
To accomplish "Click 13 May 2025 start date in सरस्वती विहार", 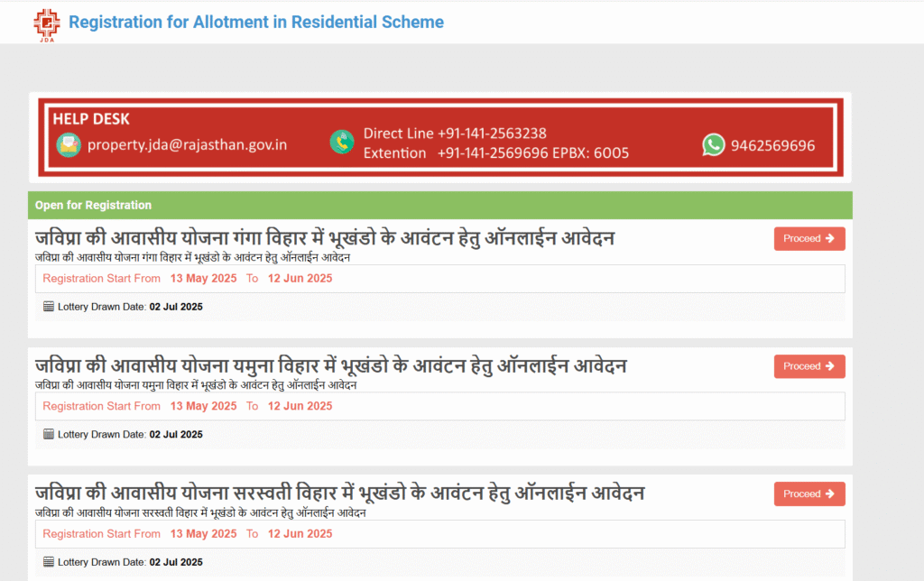I will (203, 534).
